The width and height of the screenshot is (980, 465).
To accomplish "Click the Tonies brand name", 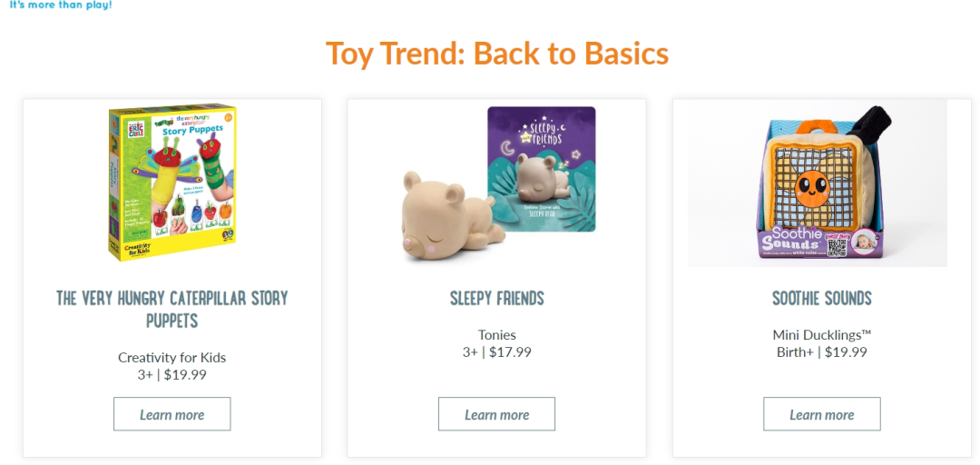I will pyautogui.click(x=497, y=335).
